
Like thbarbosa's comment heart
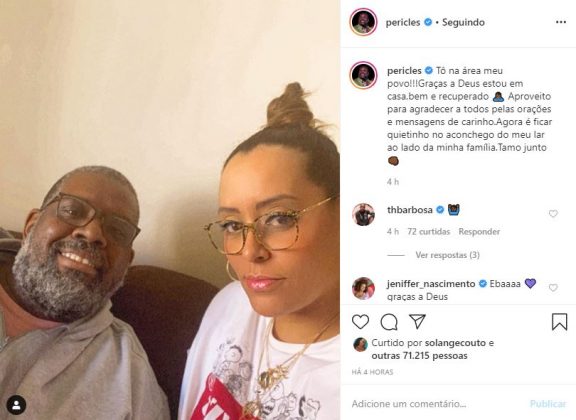point(553,213)
